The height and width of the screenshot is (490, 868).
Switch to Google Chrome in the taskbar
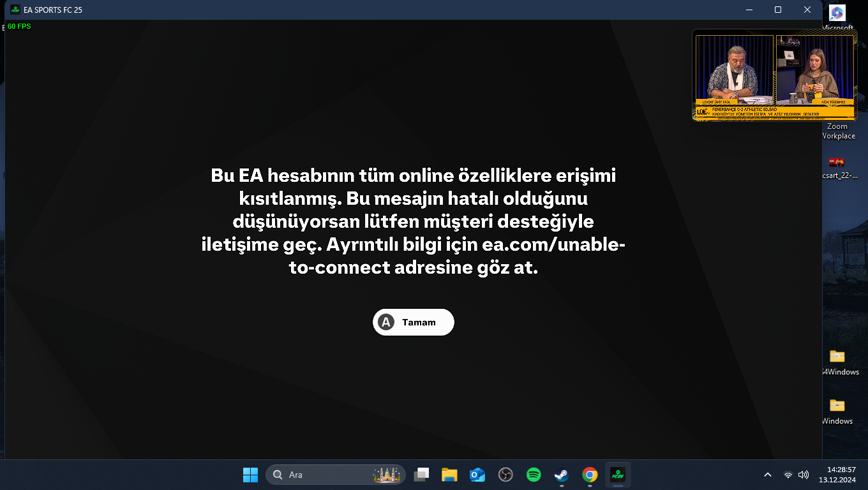click(x=590, y=475)
